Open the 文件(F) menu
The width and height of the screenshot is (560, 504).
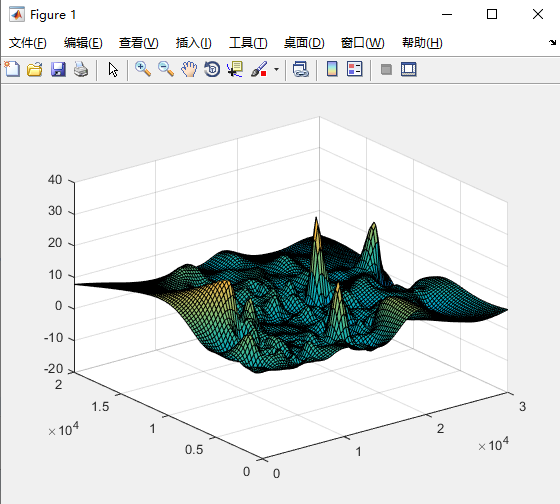click(28, 43)
